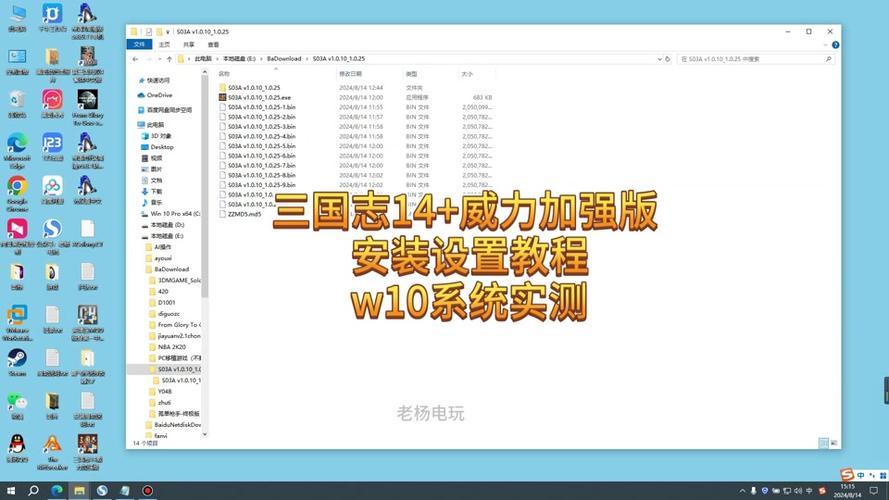Open File Explorer help icon
Screen dimensions: 889x500
[x=835, y=45]
